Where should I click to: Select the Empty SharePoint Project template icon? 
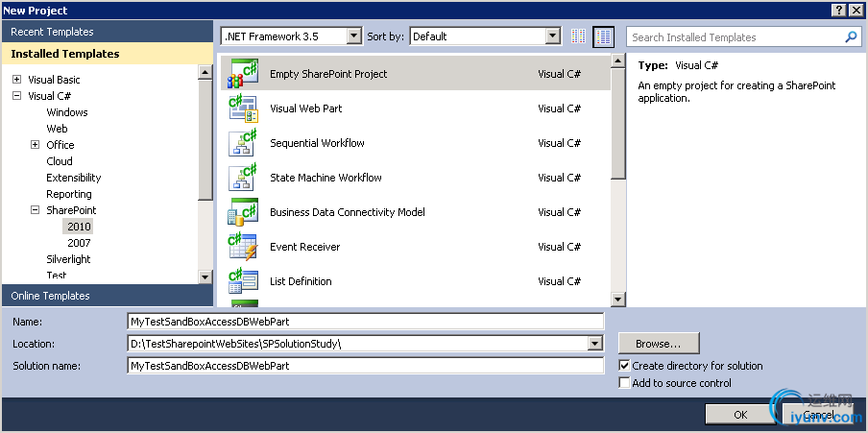coord(244,74)
